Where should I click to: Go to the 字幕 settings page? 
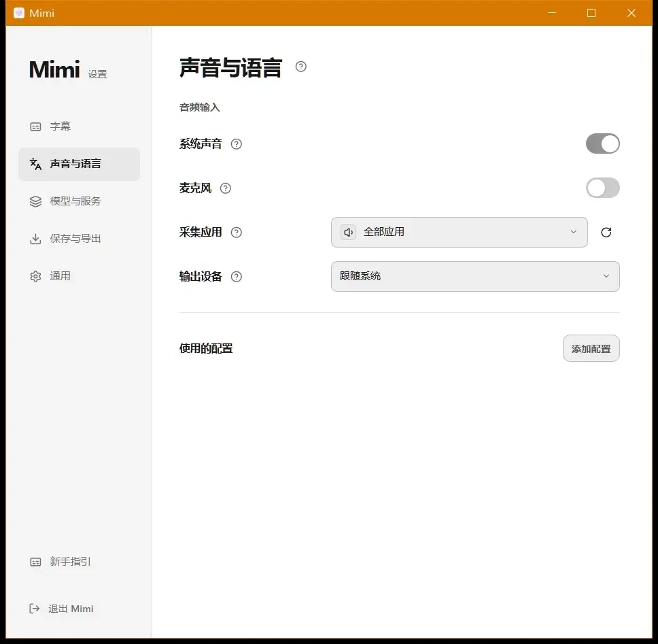pos(79,126)
